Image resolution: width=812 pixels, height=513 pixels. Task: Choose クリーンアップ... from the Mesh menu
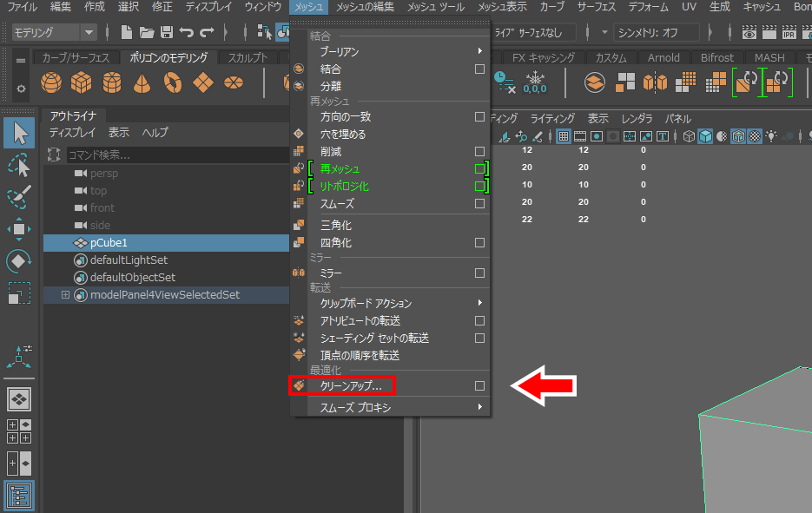click(351, 385)
